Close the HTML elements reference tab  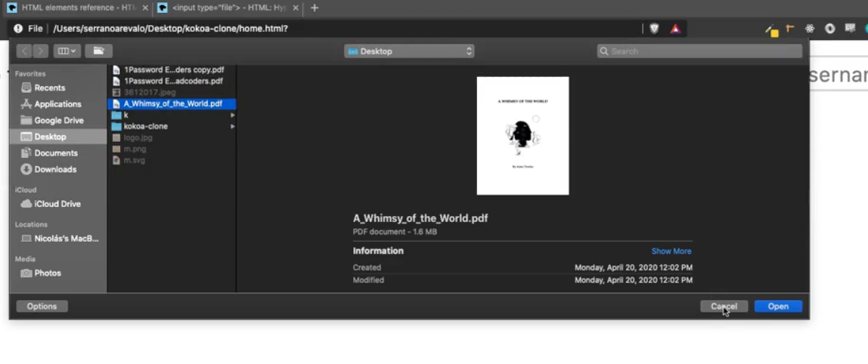click(x=145, y=8)
